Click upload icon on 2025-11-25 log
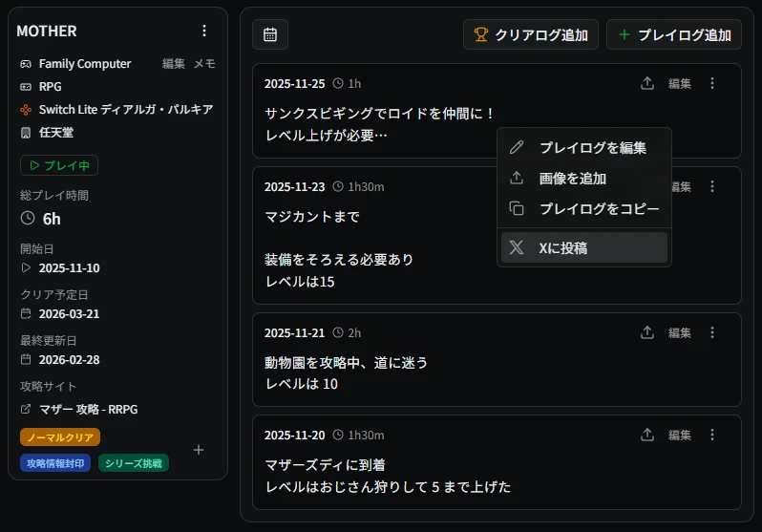 [x=647, y=83]
